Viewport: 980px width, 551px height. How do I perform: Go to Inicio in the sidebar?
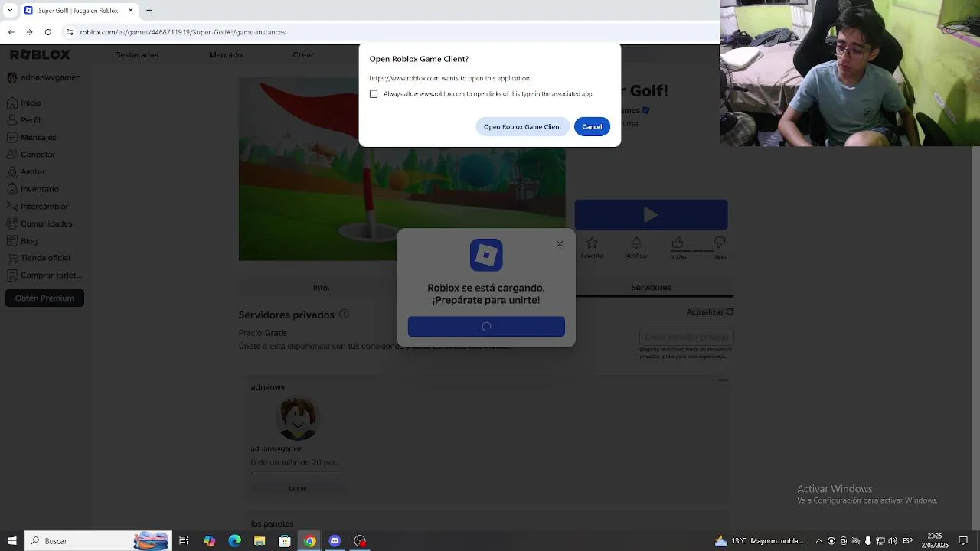[x=24, y=103]
